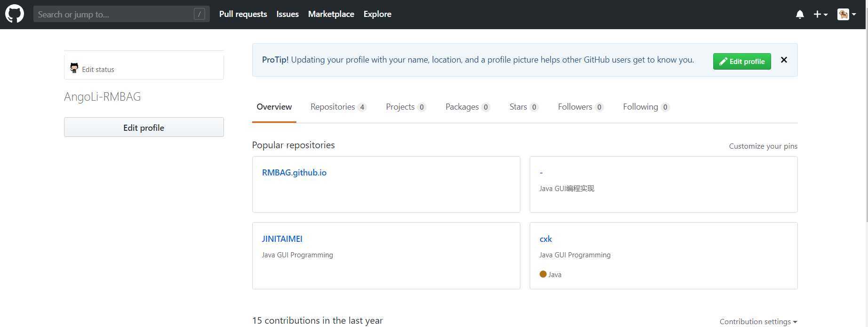Screen dimensions: 868x327
Task: Click Edit status text
Action: (x=98, y=69)
